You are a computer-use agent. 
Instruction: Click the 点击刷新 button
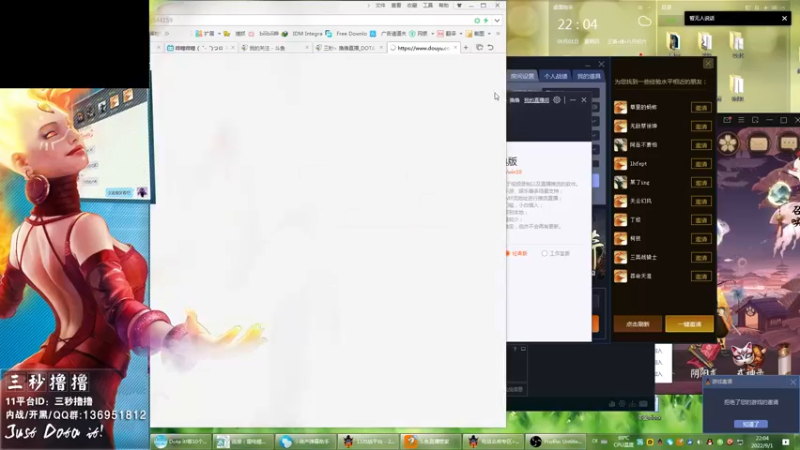pos(637,324)
